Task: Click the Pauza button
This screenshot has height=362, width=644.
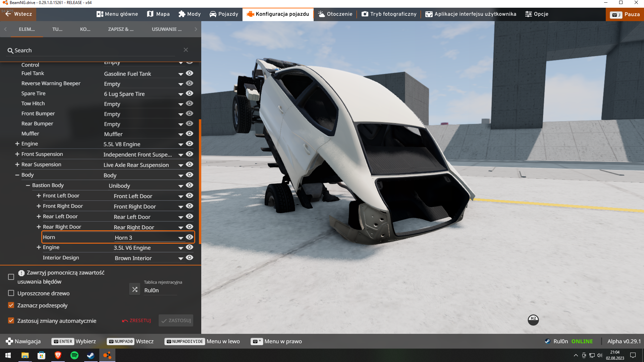Action: tap(625, 14)
